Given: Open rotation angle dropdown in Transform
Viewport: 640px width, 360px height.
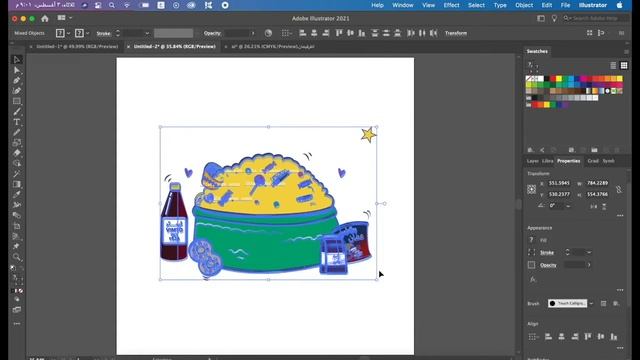Looking at the screenshot, I should coord(568,206).
